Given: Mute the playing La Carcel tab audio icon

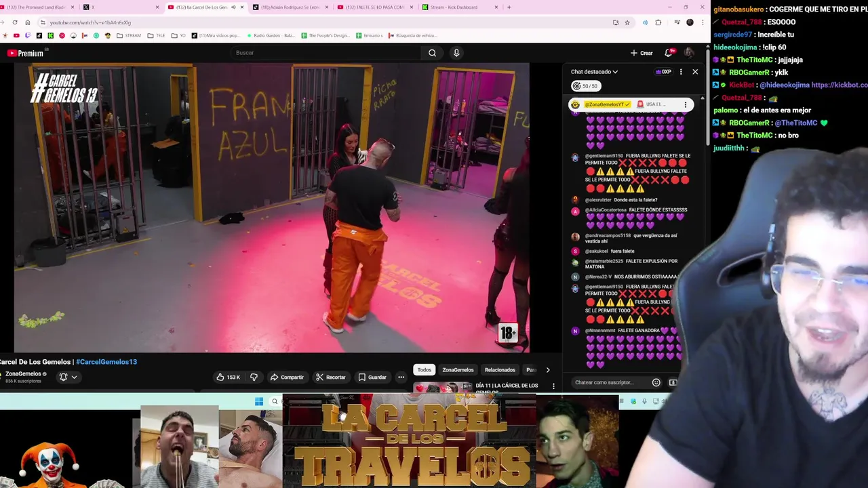Looking at the screenshot, I should pyautogui.click(x=233, y=7).
